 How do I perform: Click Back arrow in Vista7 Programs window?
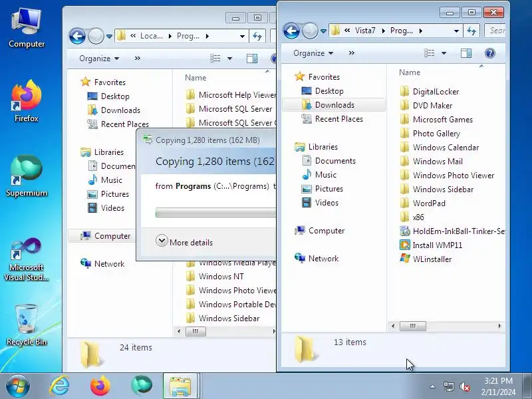click(x=291, y=31)
